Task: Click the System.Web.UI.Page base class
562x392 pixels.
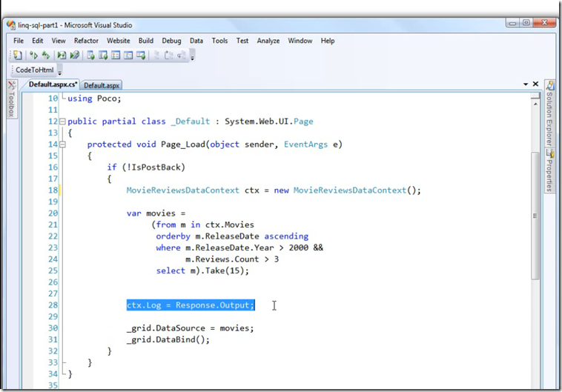Action: click(269, 122)
